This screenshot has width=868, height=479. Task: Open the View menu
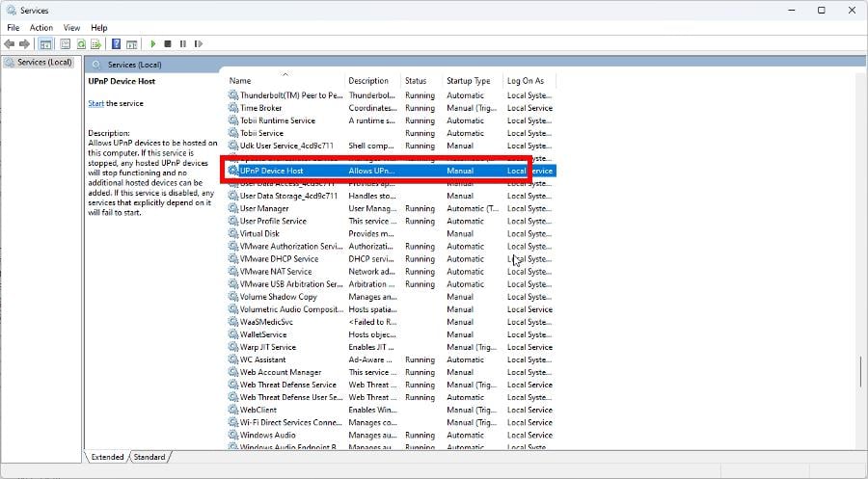[x=71, y=28]
